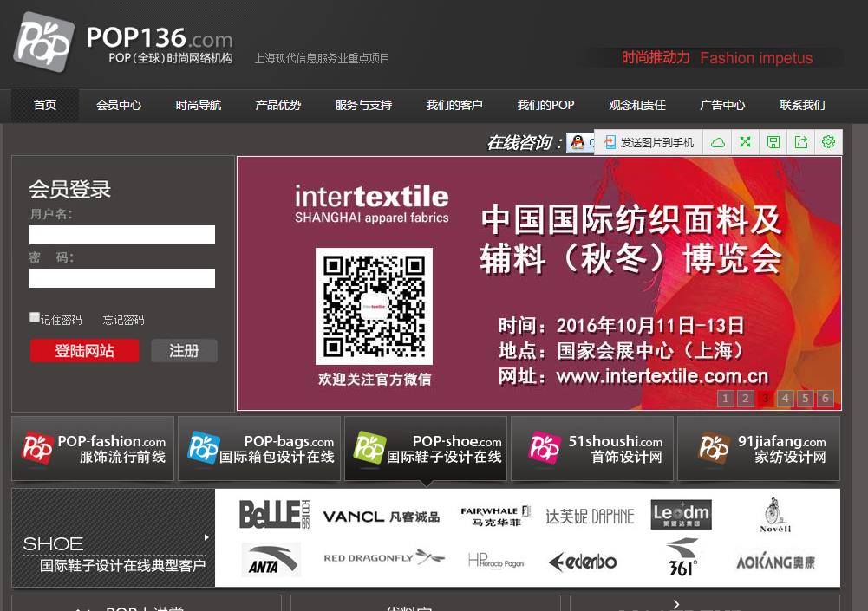Click the fullscreen expand arrows icon
This screenshot has width=868, height=611.
(745, 142)
